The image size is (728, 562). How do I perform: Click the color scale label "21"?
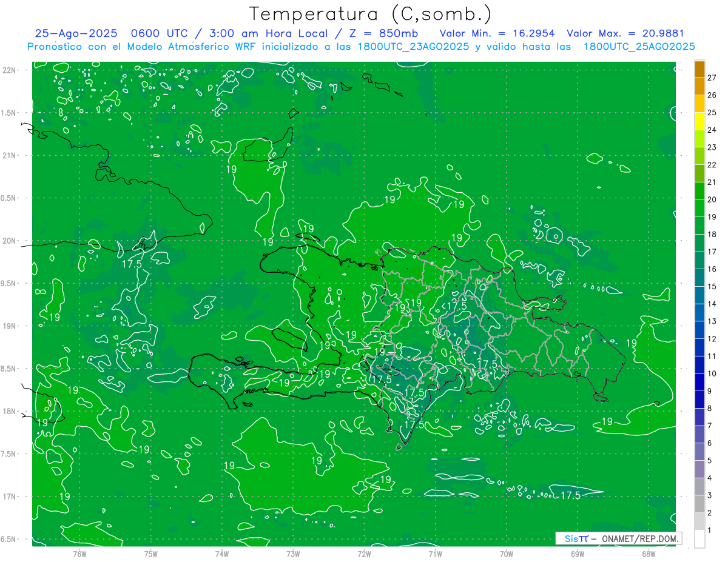712,182
